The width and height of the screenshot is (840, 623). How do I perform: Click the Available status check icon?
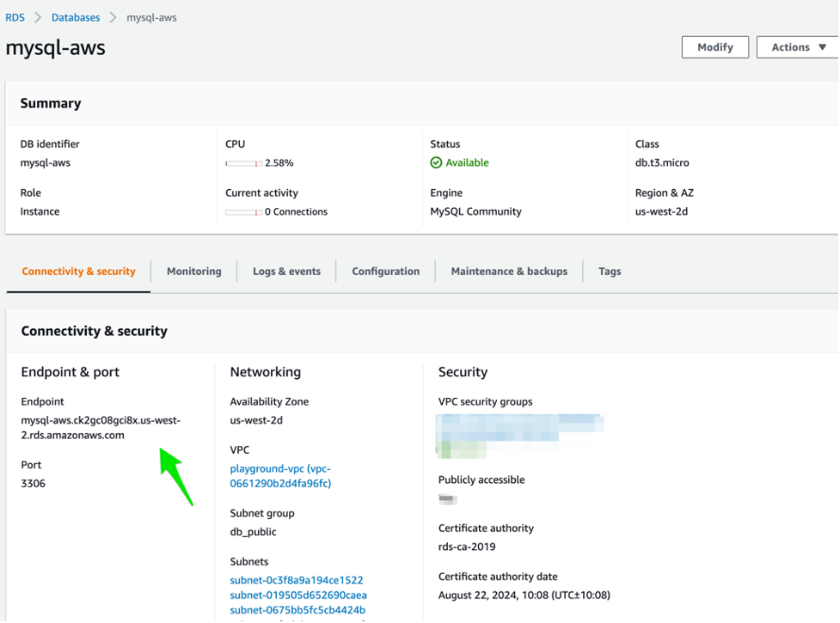tap(437, 162)
